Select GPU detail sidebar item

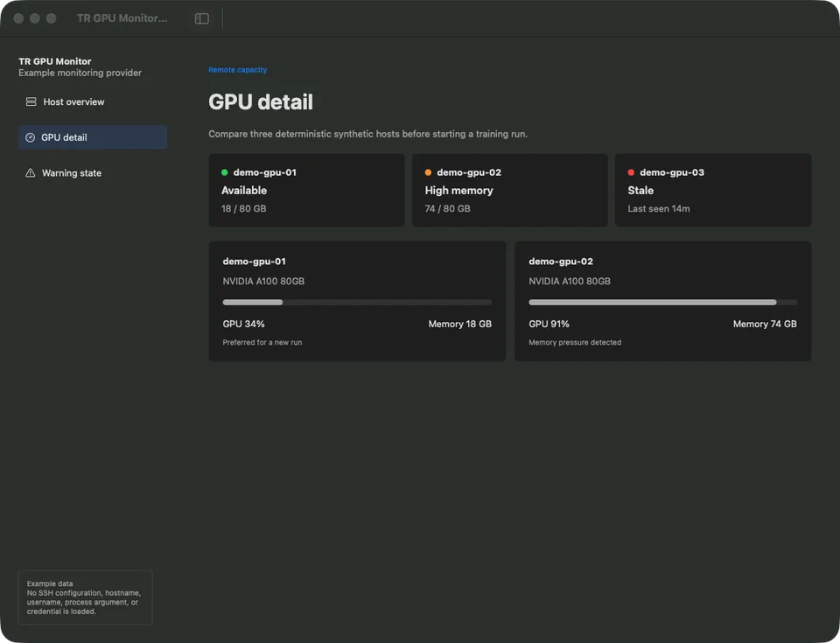93,137
